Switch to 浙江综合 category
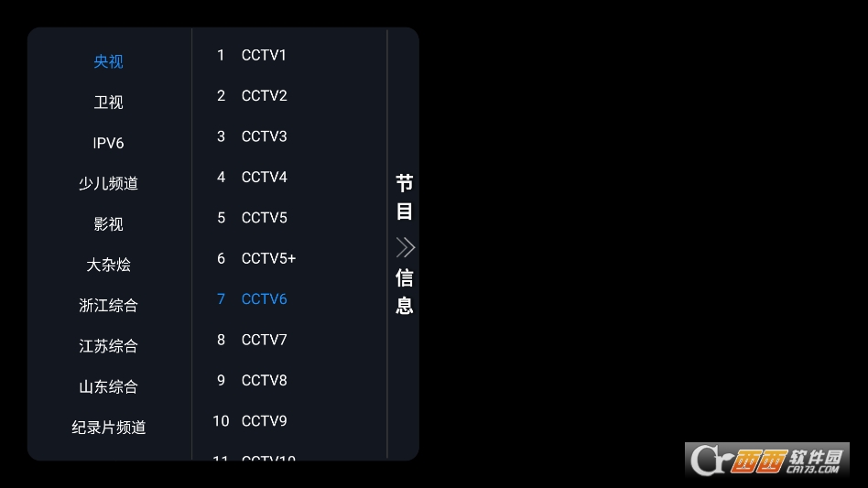This screenshot has width=868, height=488. (108, 305)
